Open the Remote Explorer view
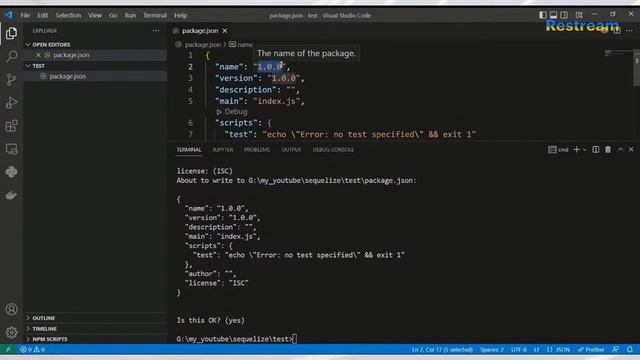Image resolution: width=640 pixels, height=360 pixels. [x=11, y=149]
